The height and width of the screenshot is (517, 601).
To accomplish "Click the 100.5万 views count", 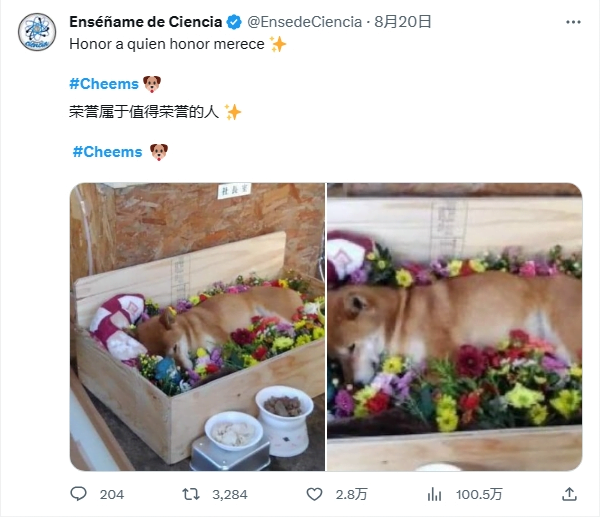I will tap(479, 494).
